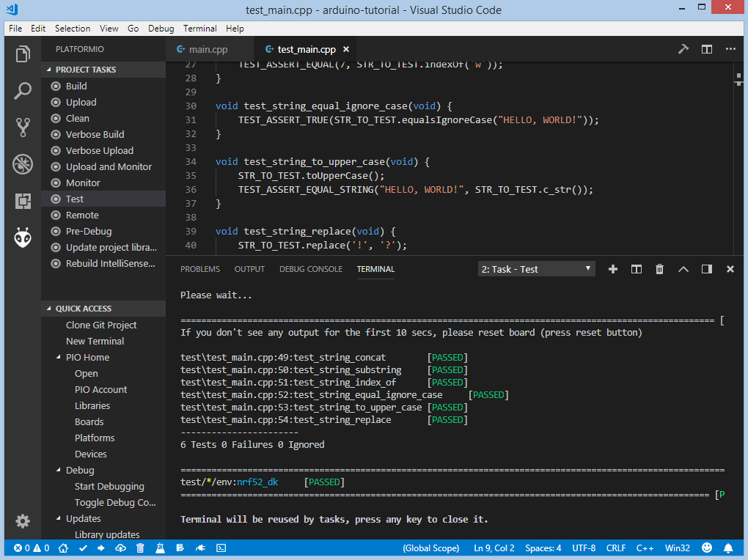Viewport: 748px width, 560px height.
Task: Split the editor to the side
Action: coord(706,49)
